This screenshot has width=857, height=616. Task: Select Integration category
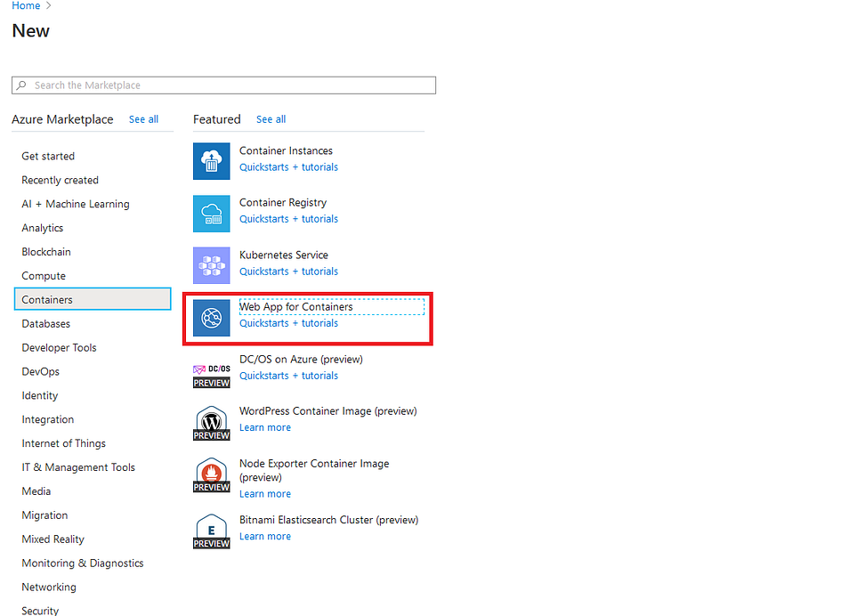pyautogui.click(x=47, y=420)
